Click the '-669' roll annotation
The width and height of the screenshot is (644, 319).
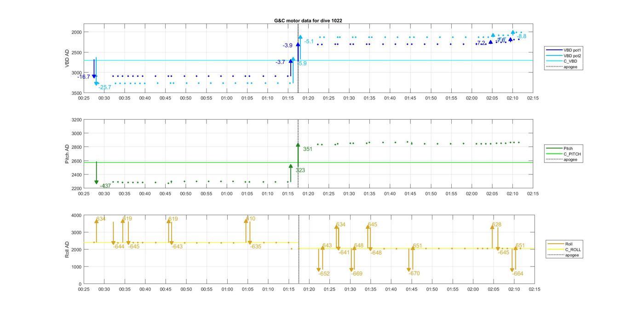[357, 274]
